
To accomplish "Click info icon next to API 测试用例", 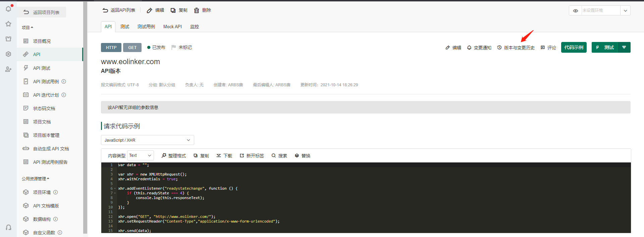I will (64, 82).
